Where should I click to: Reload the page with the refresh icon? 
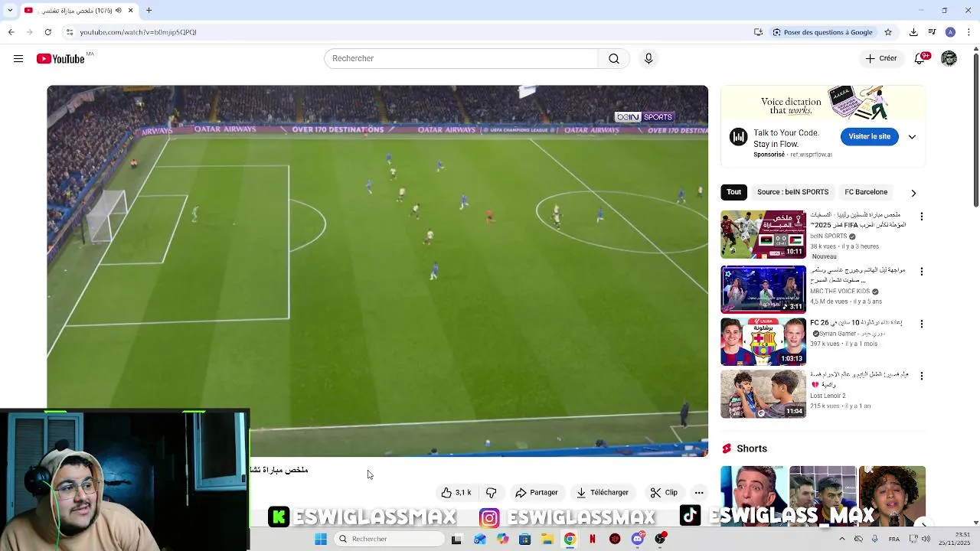[47, 32]
